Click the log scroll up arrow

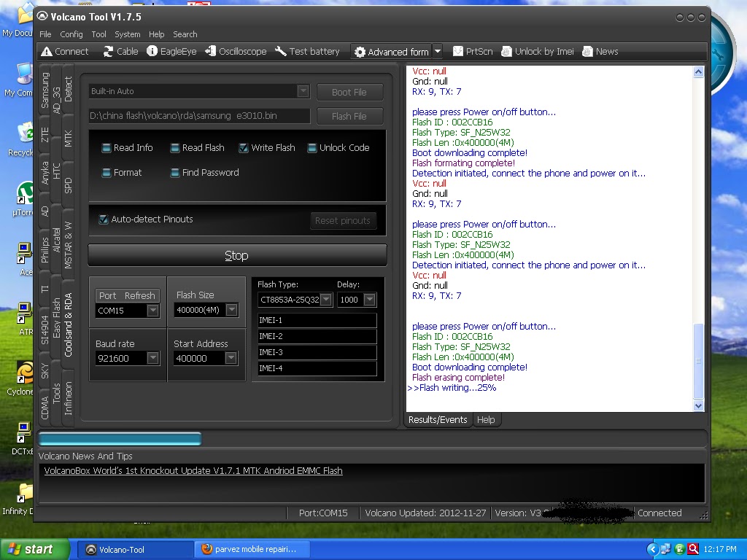tap(698, 72)
